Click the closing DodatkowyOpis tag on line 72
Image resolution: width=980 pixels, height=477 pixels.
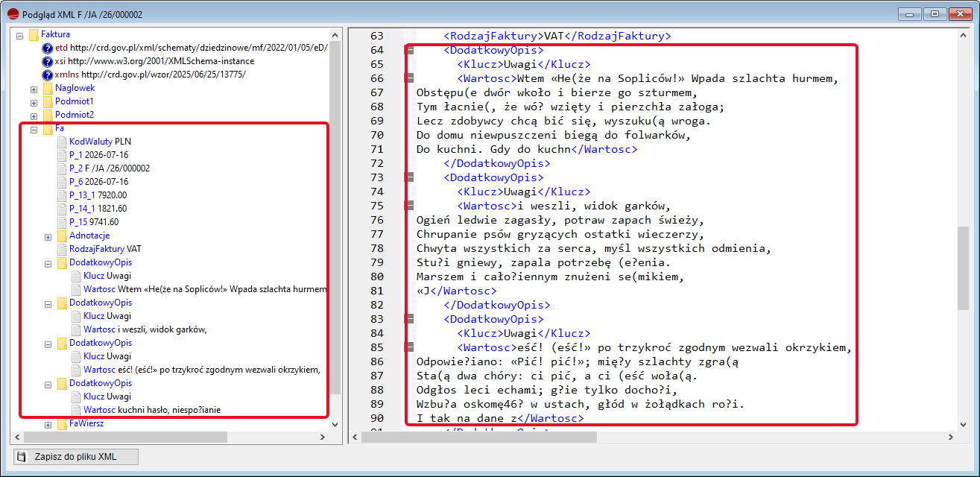coord(497,163)
